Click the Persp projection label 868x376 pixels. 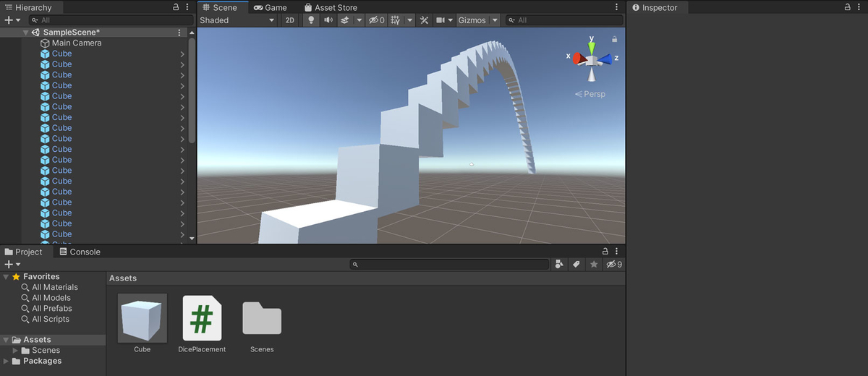[590, 94]
